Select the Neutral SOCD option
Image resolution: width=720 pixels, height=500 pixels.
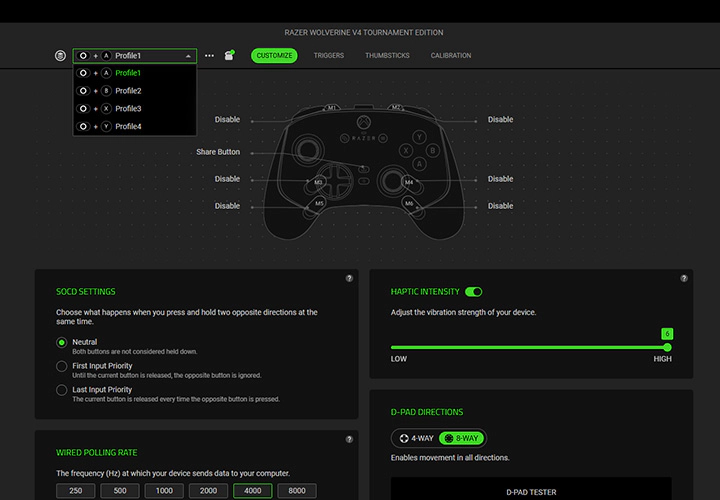pyautogui.click(x=62, y=343)
